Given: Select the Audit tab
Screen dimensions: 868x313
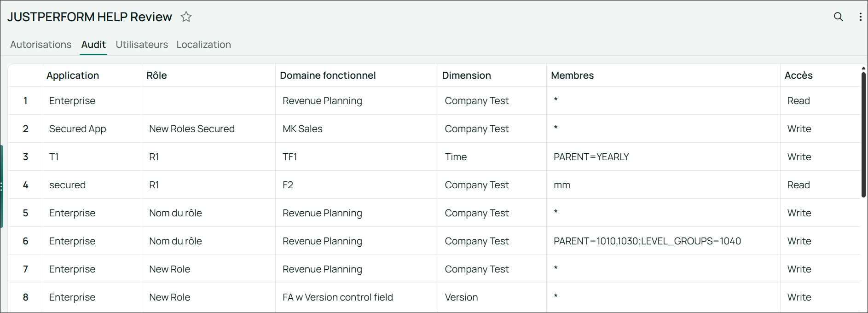Looking at the screenshot, I should tap(93, 45).
